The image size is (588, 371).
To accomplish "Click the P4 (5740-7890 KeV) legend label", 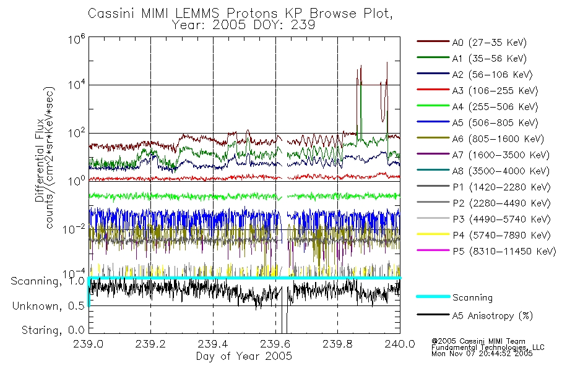I will click(502, 236).
